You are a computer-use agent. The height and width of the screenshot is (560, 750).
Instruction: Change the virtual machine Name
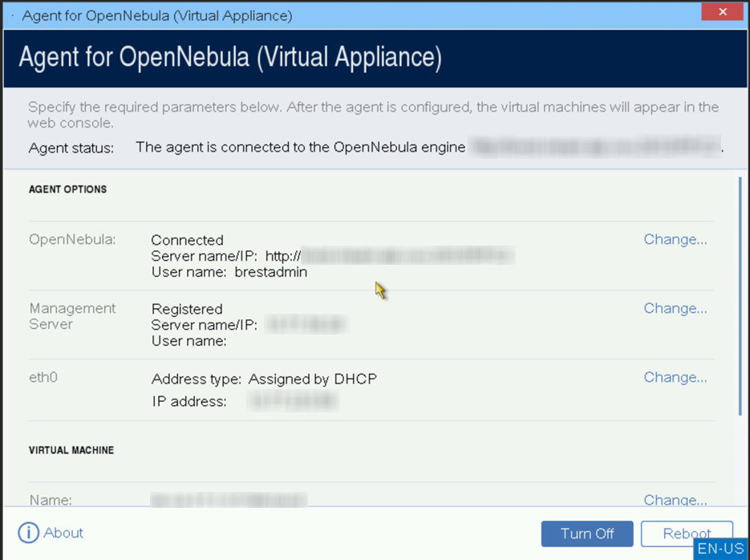[675, 500]
